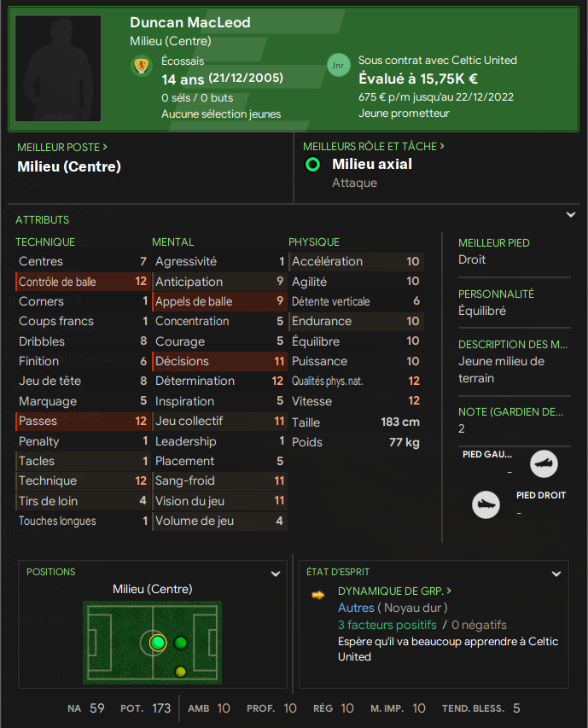Open the Meilleurs rôle et tâche header
Image resolution: width=588 pixels, height=728 pixels.
[374, 147]
